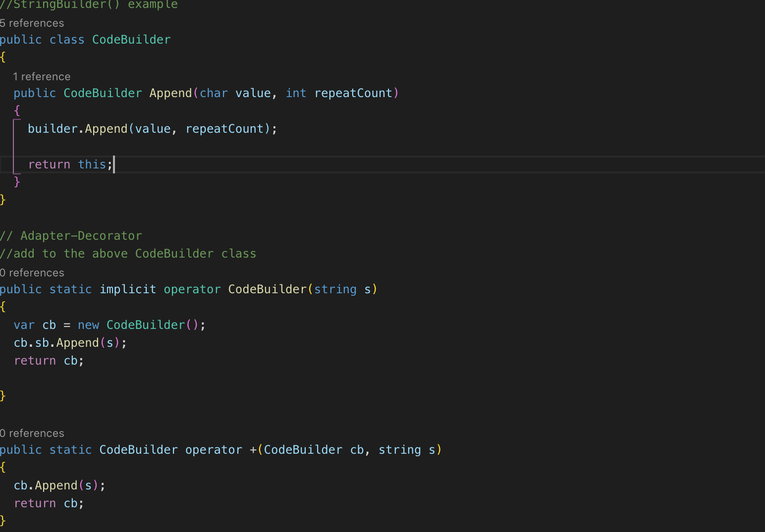Click "return cb;" under cb.sb.Append(s)
This screenshot has width=765, height=532.
(x=49, y=361)
